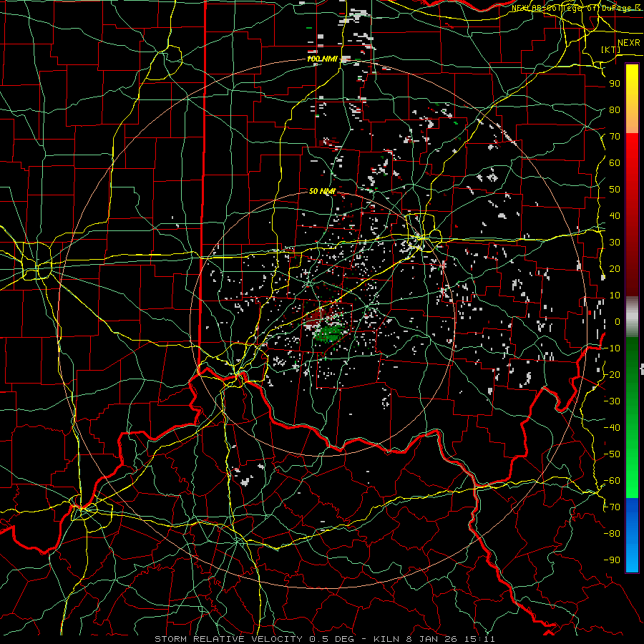The height and width of the screenshot is (644, 644).
Task: Click the -90 knot scale value
Action: coord(612,560)
